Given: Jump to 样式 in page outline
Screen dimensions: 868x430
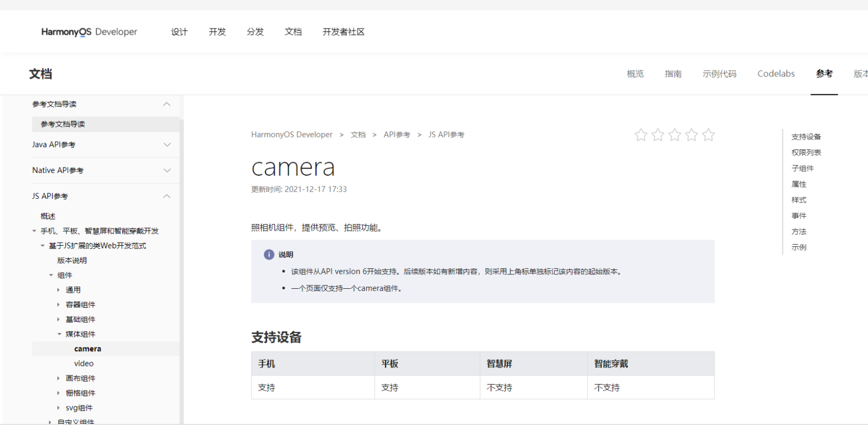Looking at the screenshot, I should pyautogui.click(x=799, y=200).
